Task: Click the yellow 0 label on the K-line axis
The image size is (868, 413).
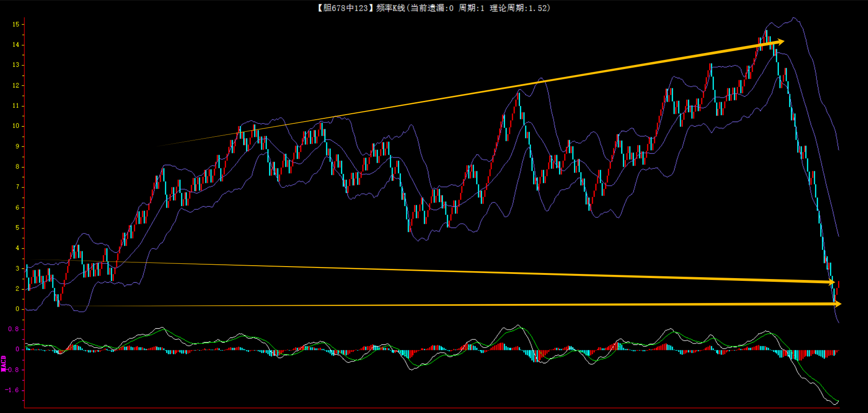Action: coord(17,309)
